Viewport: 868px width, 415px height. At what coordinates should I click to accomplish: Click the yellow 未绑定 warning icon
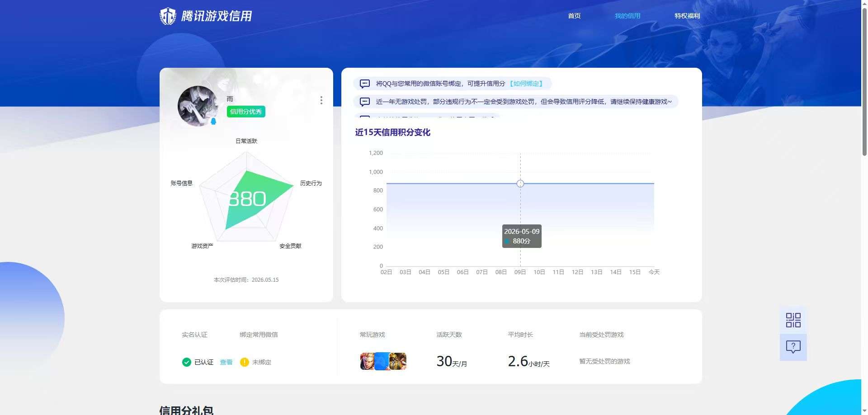[245, 362]
